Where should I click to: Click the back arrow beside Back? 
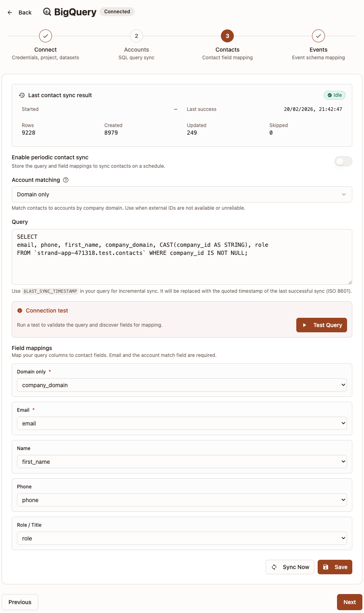click(x=10, y=12)
